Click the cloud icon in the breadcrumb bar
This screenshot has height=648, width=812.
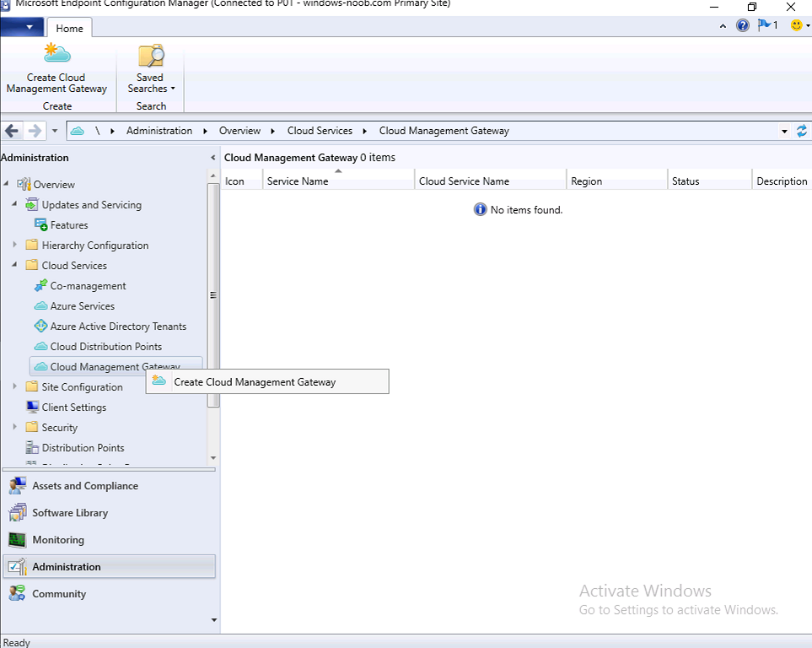[x=78, y=131]
